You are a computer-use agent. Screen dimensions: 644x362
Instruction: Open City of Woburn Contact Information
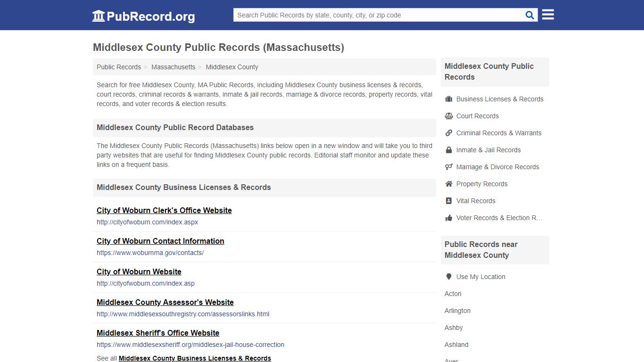tap(160, 241)
